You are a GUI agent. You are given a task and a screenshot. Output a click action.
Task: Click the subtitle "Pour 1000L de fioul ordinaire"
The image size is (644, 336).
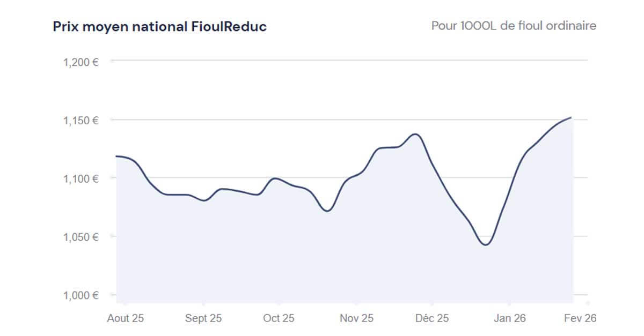point(514,26)
